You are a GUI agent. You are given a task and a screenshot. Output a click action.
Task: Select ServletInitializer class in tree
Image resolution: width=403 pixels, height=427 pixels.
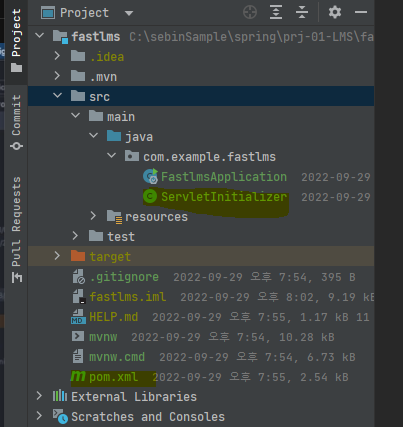pos(224,197)
